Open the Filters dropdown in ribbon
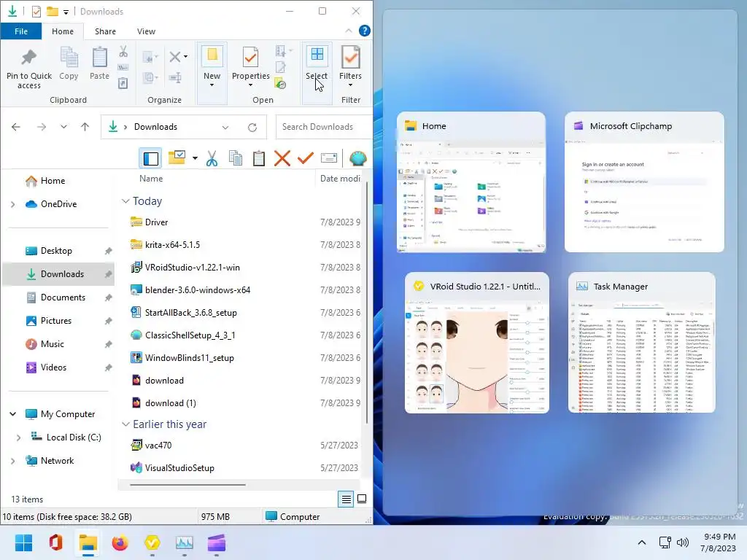The width and height of the screenshot is (747, 560). click(x=350, y=67)
